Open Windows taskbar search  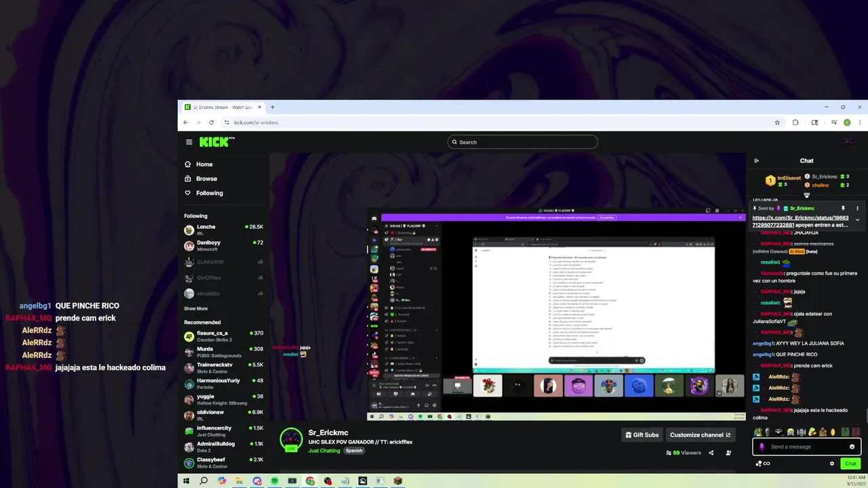[203, 481]
